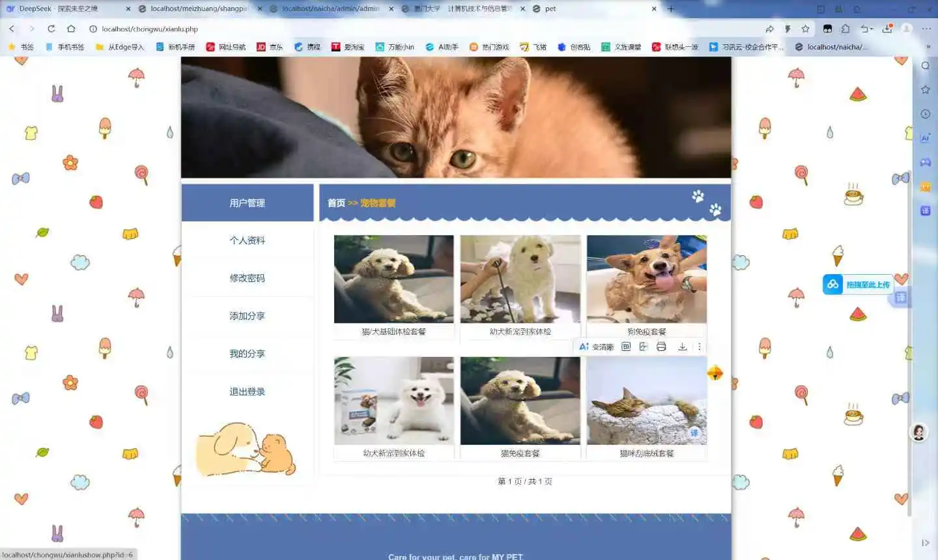Click the reload page icon in the address bar
This screenshot has width=938, height=560.
51,29
